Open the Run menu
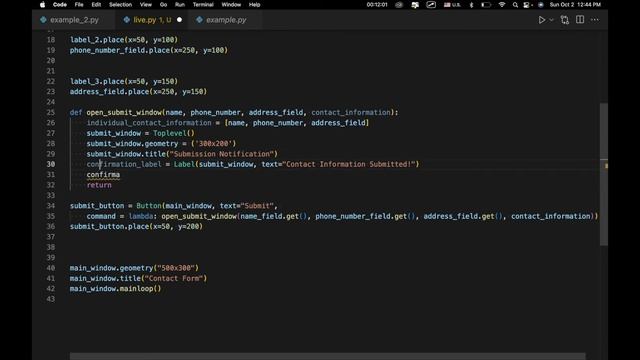640x360 pixels. pos(180,4)
